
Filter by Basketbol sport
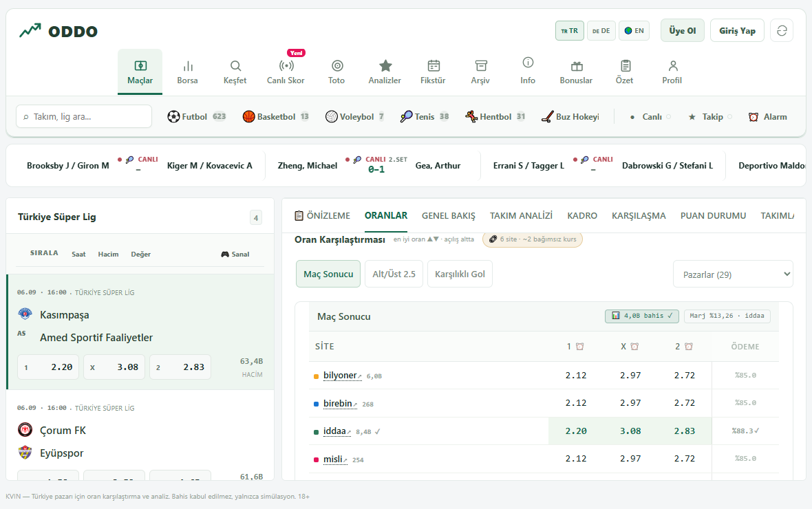click(x=276, y=116)
